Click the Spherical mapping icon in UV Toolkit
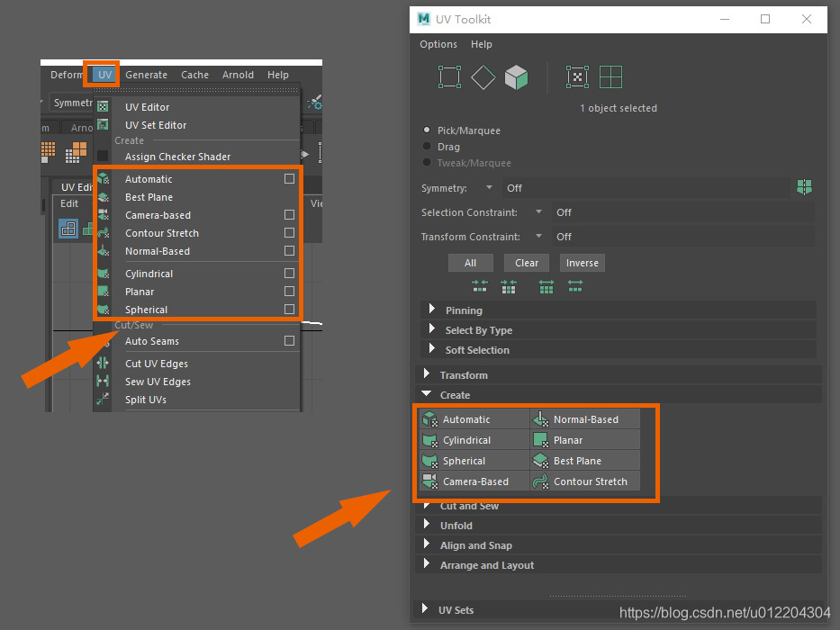This screenshot has width=840, height=630. [x=429, y=461]
